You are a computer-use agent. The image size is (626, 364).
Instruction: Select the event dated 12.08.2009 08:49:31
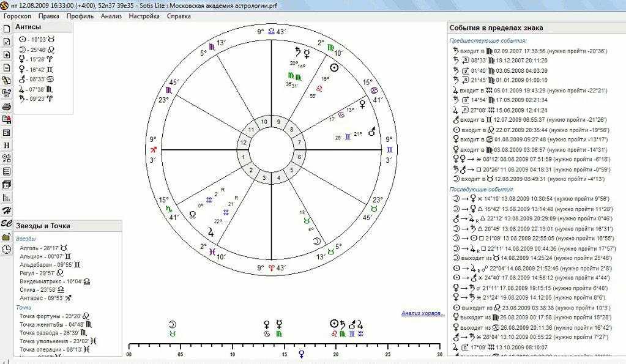(529, 179)
